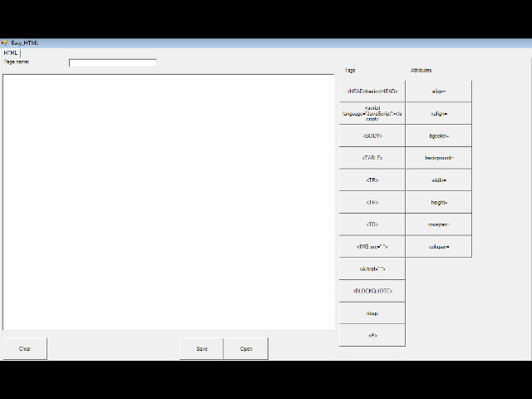Insert the TR tag
Viewport: 532px width, 399px height.
point(372,180)
